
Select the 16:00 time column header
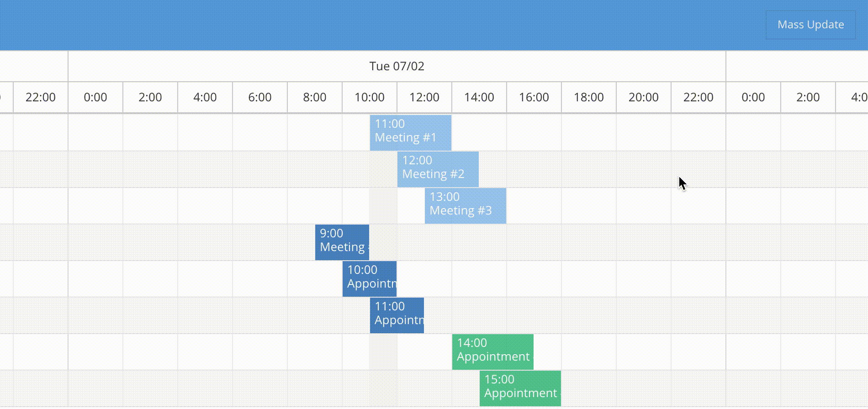[x=534, y=97]
